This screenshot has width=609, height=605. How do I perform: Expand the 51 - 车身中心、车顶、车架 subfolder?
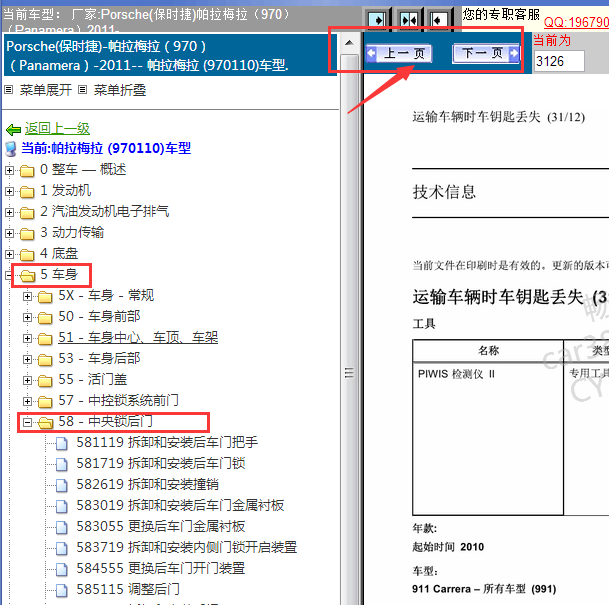click(27, 338)
